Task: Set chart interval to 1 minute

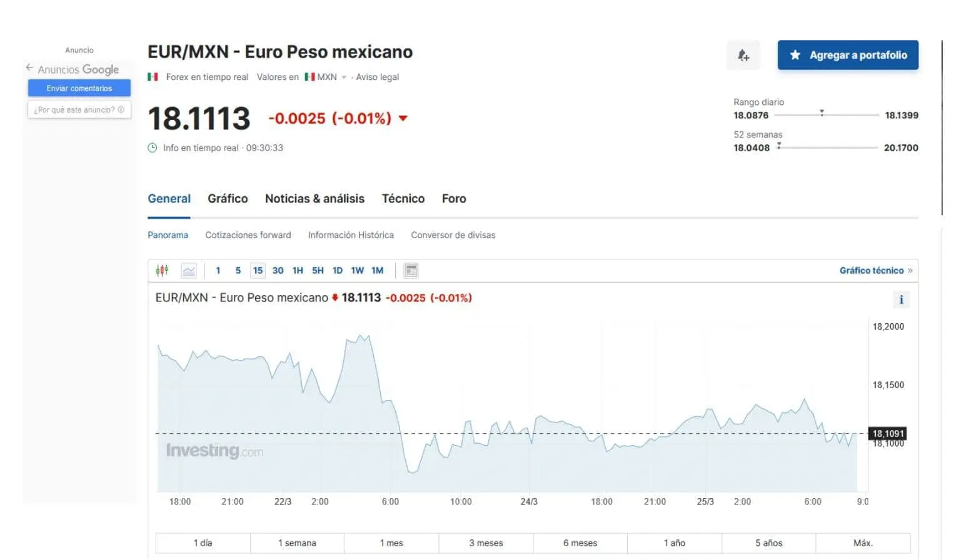Action: click(218, 271)
